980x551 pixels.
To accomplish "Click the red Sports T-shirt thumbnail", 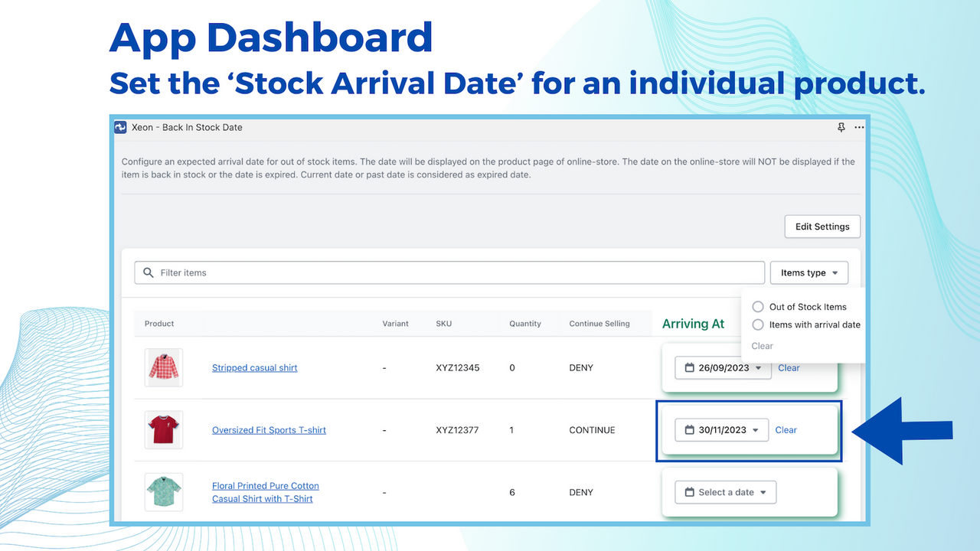I will pyautogui.click(x=164, y=429).
